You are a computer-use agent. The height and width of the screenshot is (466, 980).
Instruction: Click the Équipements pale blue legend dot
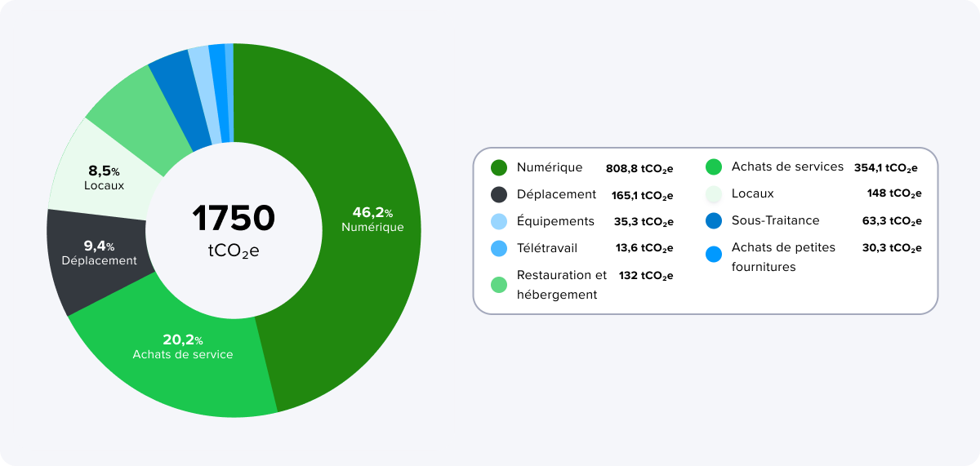(x=499, y=221)
